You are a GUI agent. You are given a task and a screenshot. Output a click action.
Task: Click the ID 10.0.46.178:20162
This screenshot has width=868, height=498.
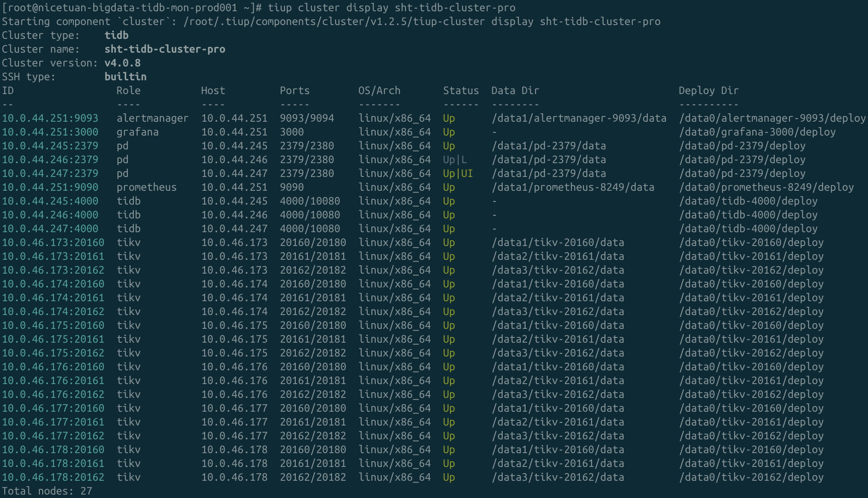point(53,477)
